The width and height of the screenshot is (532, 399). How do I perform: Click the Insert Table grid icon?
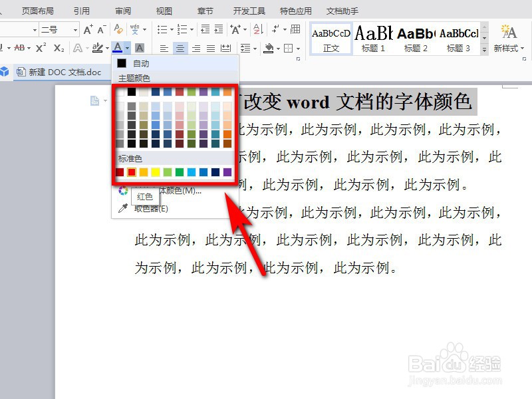point(296,29)
